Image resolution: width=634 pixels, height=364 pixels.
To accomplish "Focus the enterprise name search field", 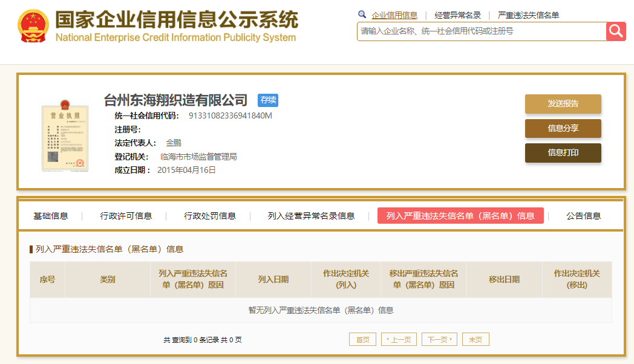I will click(482, 31).
